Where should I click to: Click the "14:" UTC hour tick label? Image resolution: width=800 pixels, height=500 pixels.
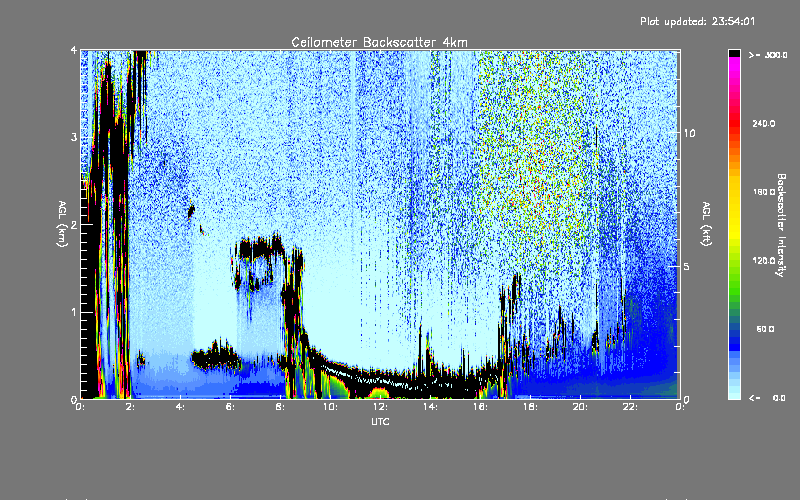pyautogui.click(x=430, y=407)
